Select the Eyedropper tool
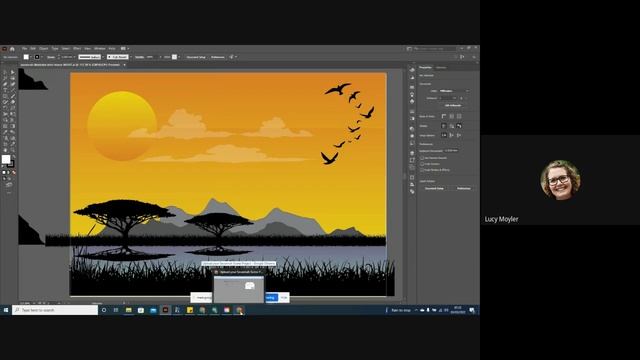Image resolution: width=640 pixels, height=360 pixels. tap(5, 132)
